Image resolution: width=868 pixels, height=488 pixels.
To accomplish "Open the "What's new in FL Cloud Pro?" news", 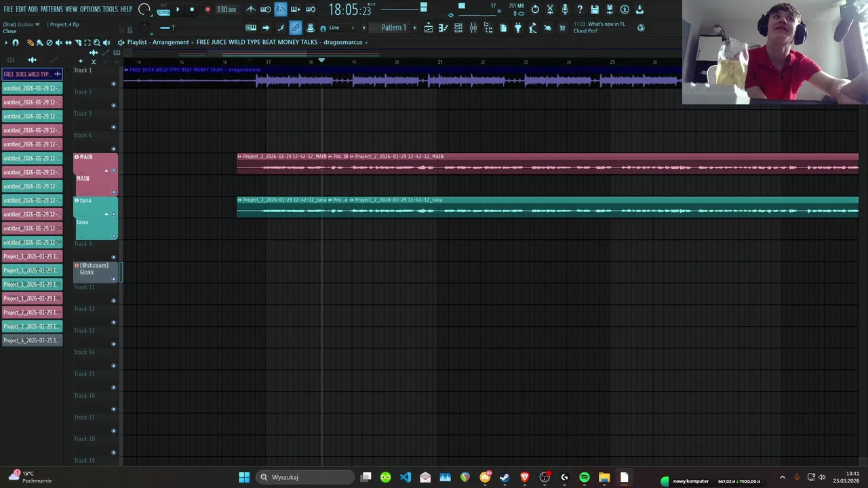I will [x=599, y=27].
